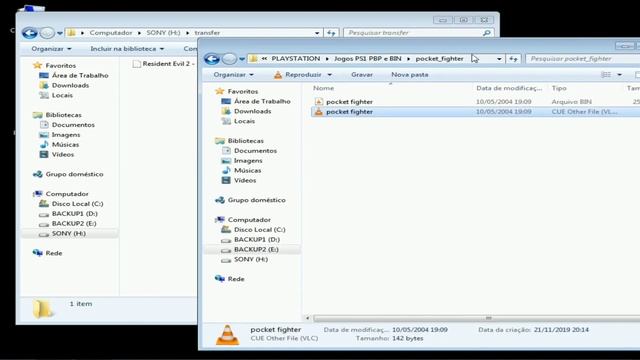
Task: Open recent pages dropdown in pocket_fighter window
Action: click(x=242, y=59)
